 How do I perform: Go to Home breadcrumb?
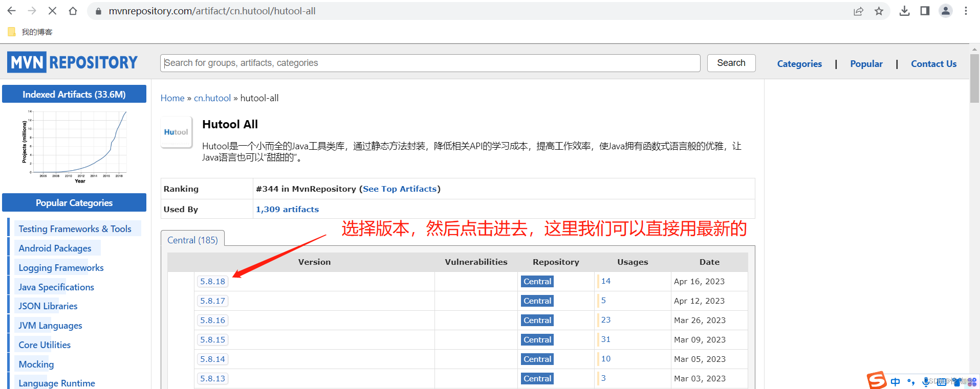(x=172, y=98)
